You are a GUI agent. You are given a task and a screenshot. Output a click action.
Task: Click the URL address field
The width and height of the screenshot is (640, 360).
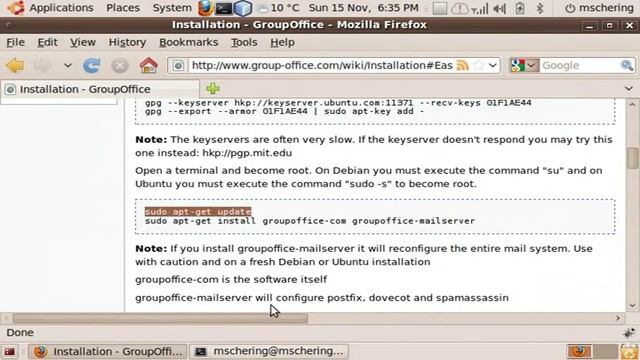point(322,65)
